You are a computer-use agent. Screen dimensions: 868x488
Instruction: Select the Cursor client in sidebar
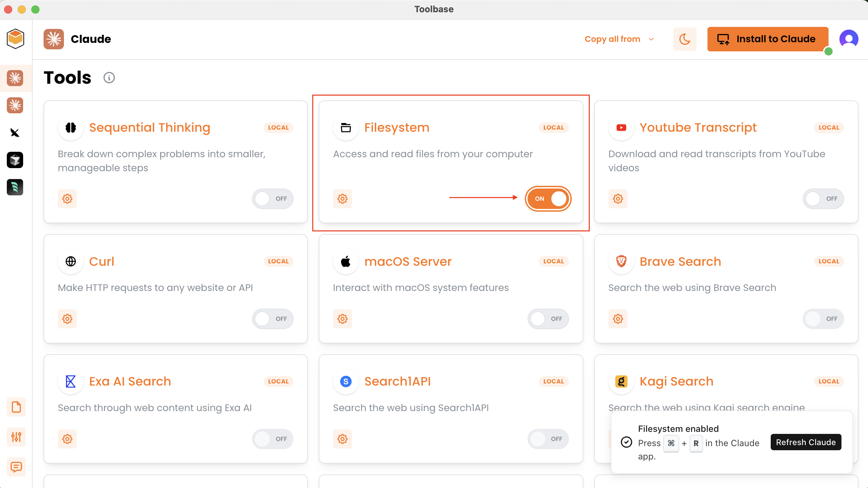[15, 160]
